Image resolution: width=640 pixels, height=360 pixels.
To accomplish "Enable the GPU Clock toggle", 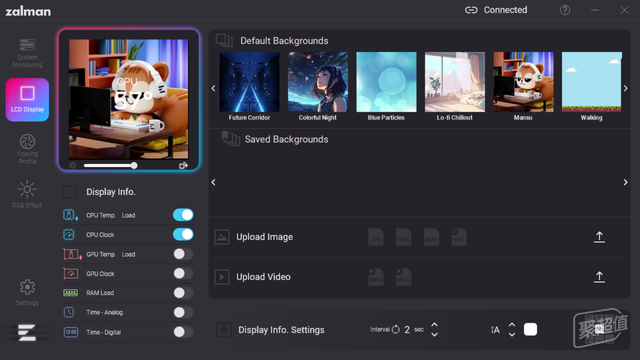I will tap(183, 273).
